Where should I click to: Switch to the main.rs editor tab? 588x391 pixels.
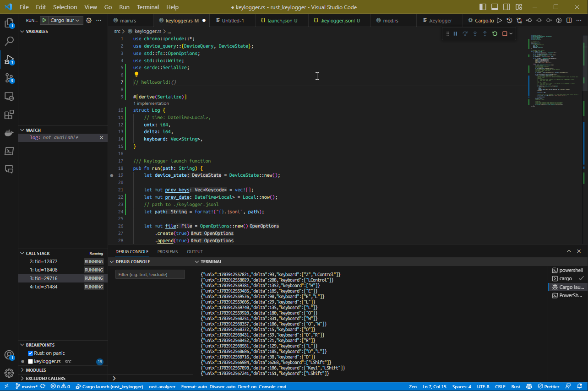pyautogui.click(x=128, y=21)
